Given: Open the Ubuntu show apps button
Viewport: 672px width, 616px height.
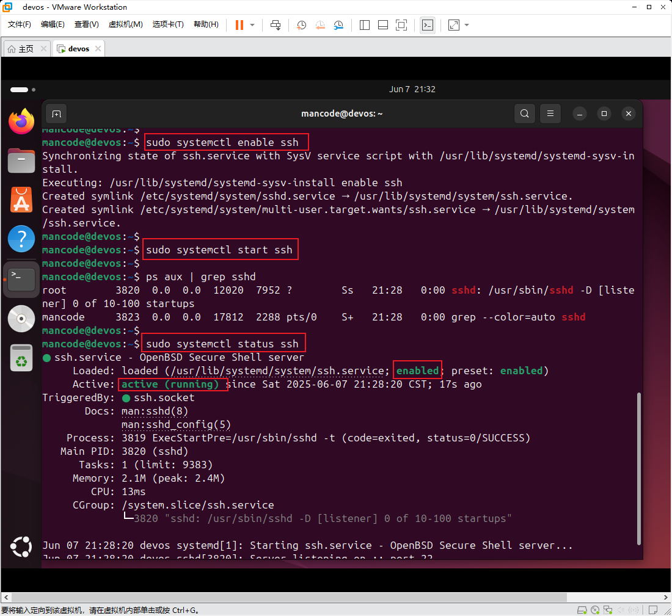Looking at the screenshot, I should (21, 545).
